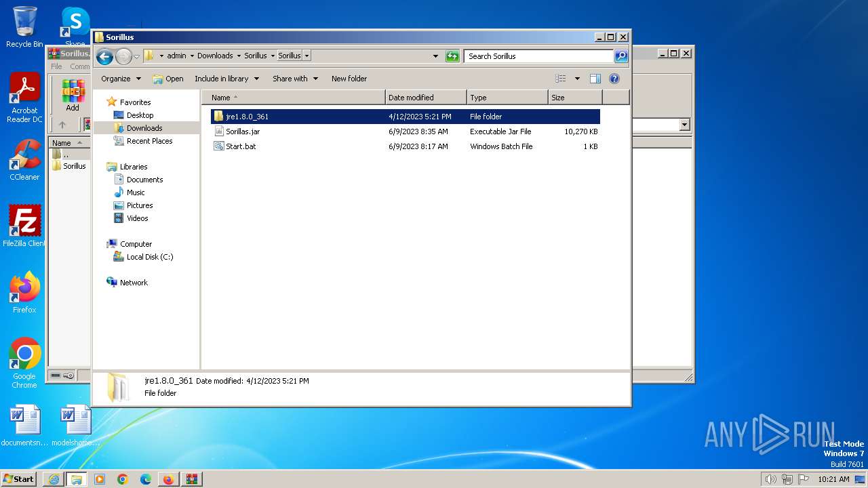
Task: Click WinRAR up one level arrow
Action: pyautogui.click(x=62, y=125)
